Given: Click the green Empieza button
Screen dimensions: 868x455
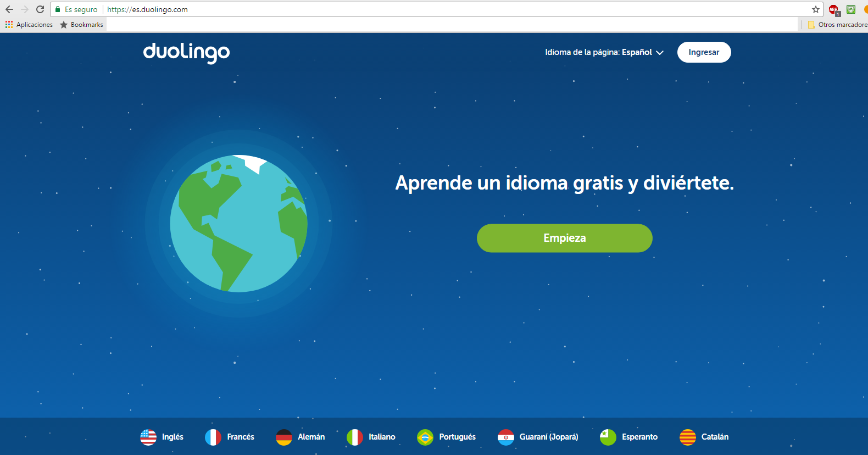Looking at the screenshot, I should [x=564, y=238].
